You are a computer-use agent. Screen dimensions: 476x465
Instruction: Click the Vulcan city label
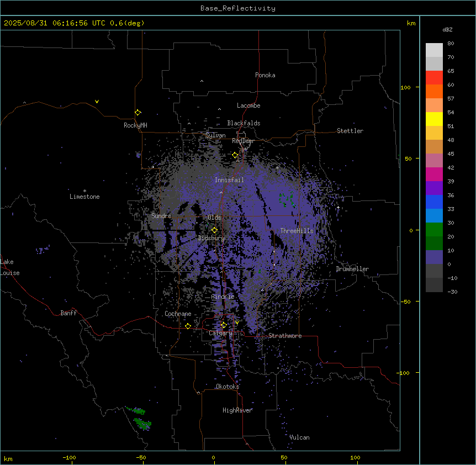(299, 437)
